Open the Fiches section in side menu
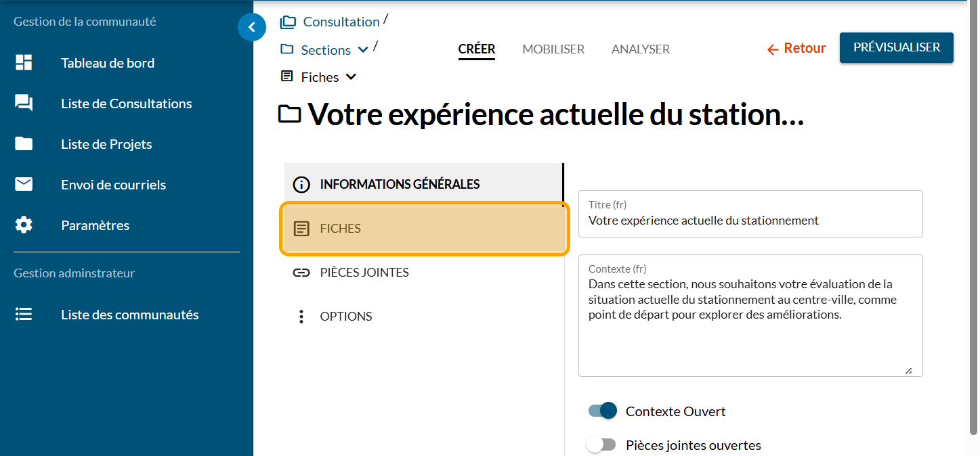The image size is (980, 456). 424,229
